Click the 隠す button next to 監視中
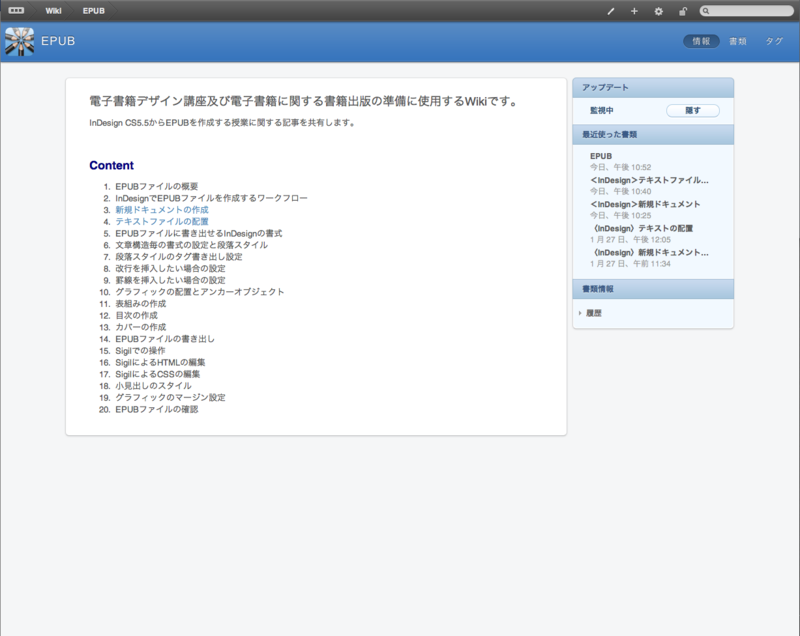 [693, 111]
